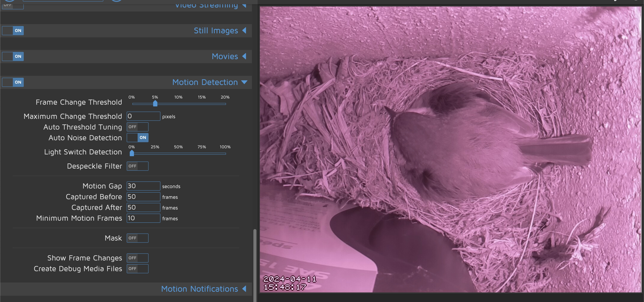The image size is (644, 302).
Task: Click the Light Switch Detection slider handle
Action: (132, 153)
